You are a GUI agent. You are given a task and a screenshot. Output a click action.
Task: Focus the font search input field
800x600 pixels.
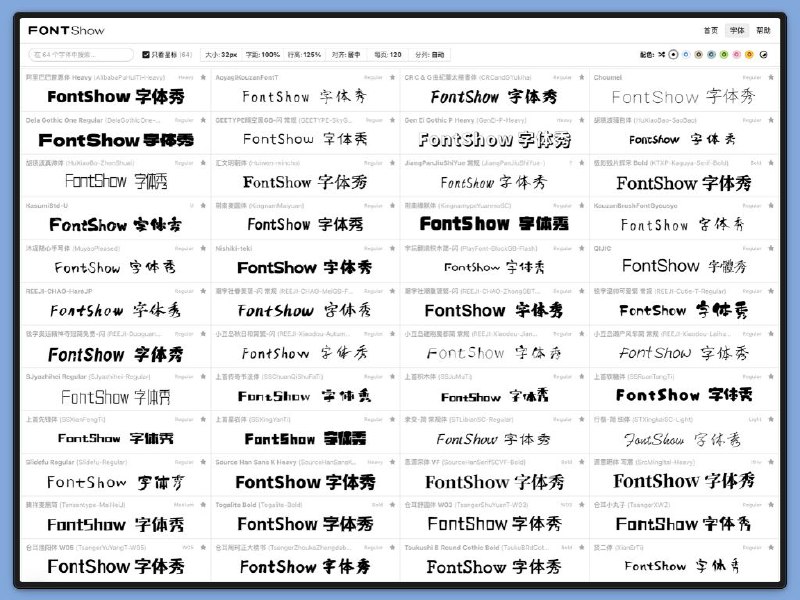click(81, 55)
